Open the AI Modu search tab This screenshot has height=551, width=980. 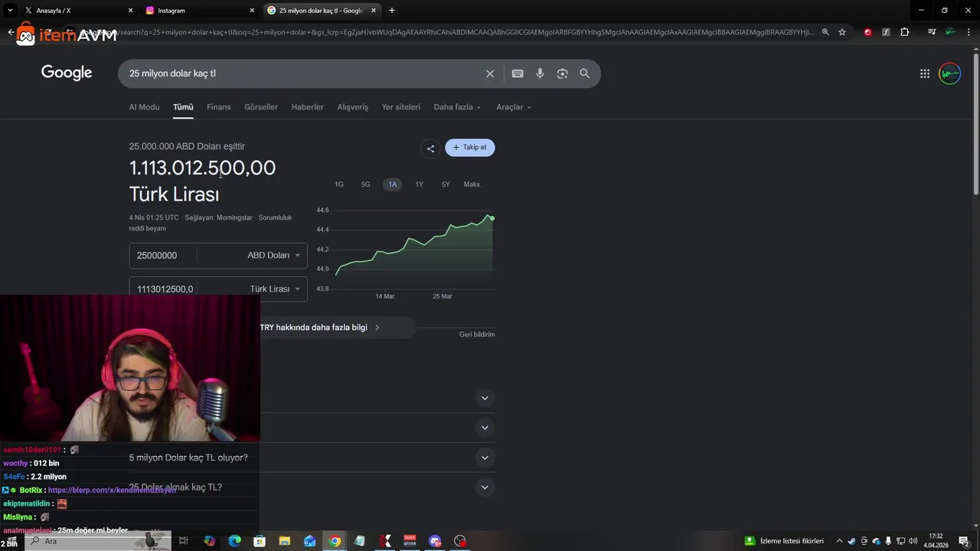(x=144, y=107)
